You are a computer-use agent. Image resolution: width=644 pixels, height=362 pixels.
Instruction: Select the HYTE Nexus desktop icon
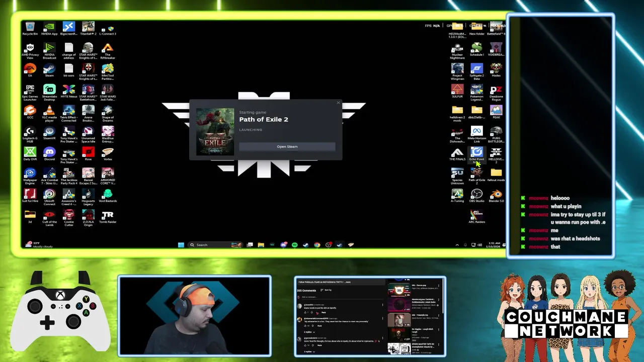coord(69,92)
